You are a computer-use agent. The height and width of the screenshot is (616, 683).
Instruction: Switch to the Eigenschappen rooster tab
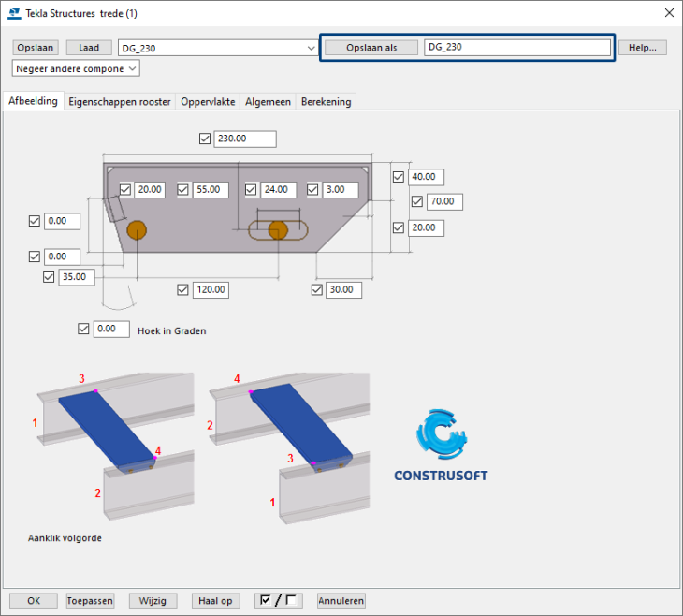[120, 102]
